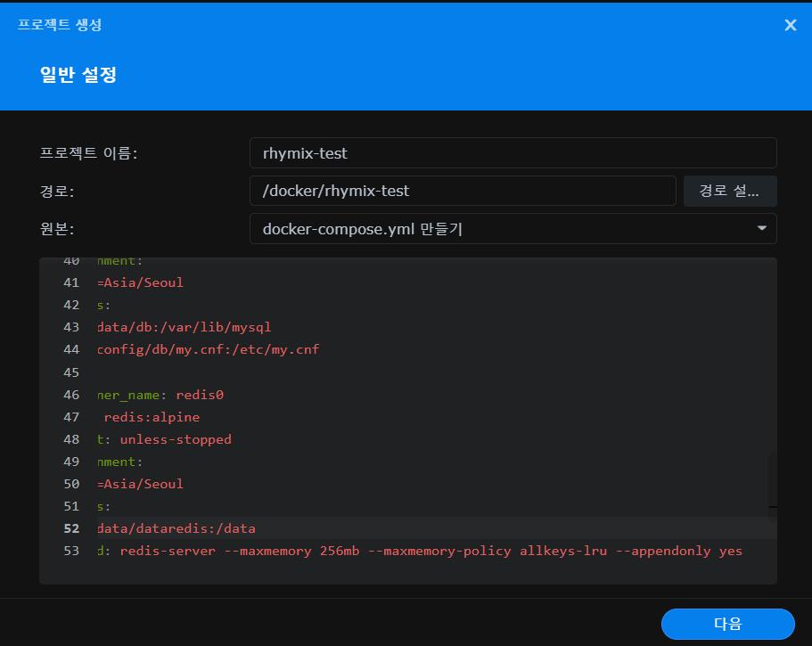Click the 일반 설정 header title
The width and height of the screenshot is (812, 646).
point(78,75)
